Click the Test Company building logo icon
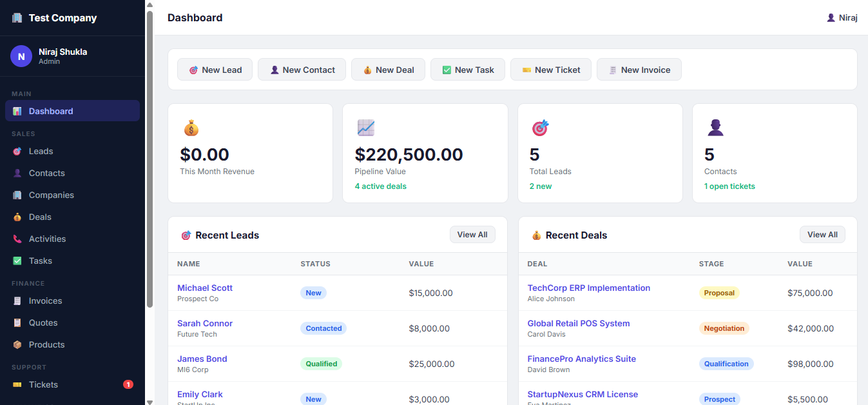 (17, 18)
